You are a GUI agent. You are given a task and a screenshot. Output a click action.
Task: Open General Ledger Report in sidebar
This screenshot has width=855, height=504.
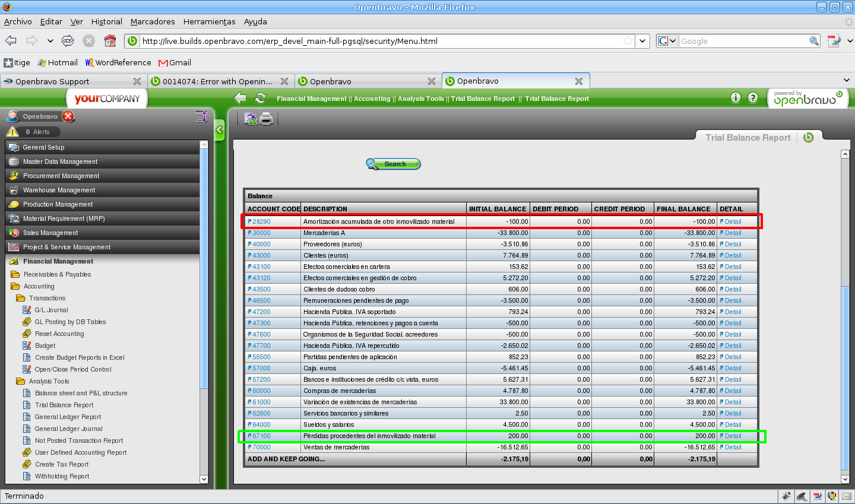tap(68, 417)
